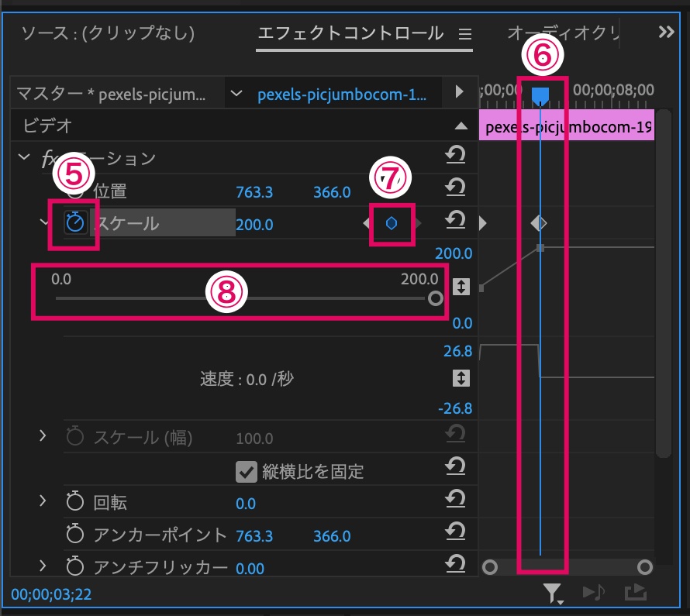Image resolution: width=690 pixels, height=616 pixels.
Task: Click timeline start arrow in Scale row
Action: tap(483, 223)
